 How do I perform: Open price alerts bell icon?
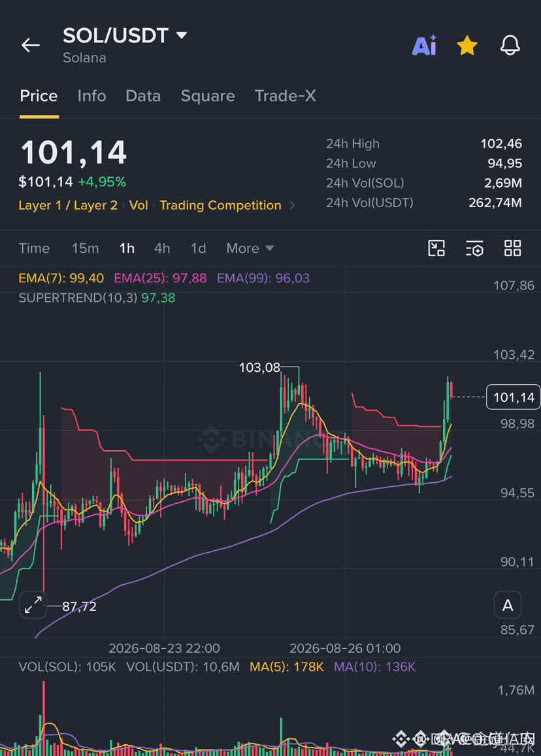(510, 45)
